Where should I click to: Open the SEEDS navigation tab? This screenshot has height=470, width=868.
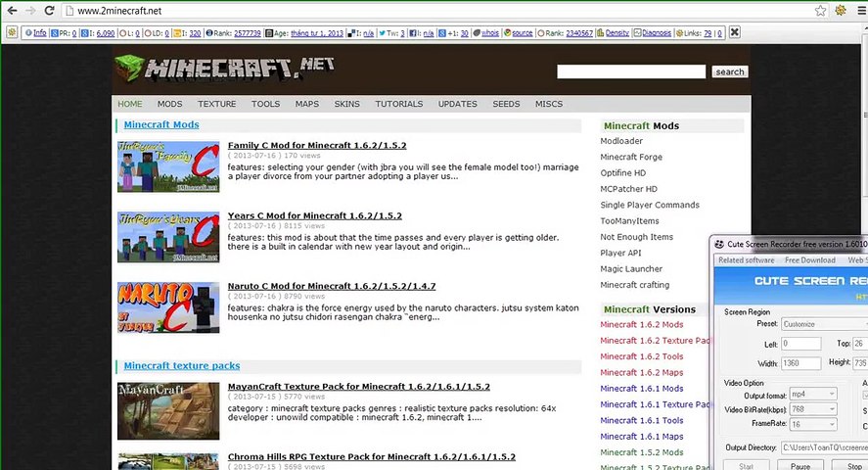tap(507, 104)
